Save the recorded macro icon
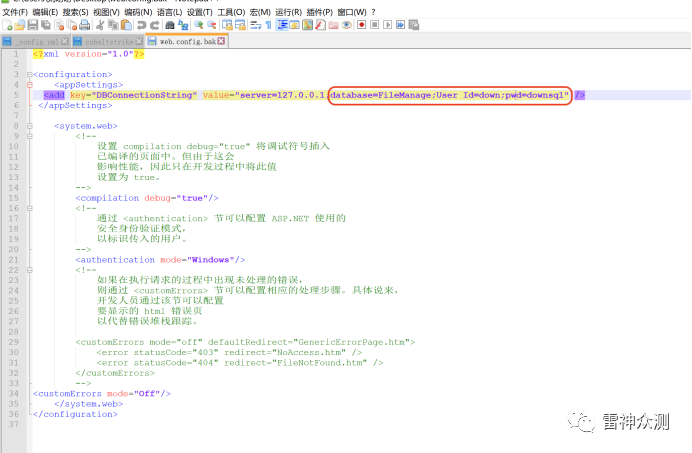 [414, 25]
